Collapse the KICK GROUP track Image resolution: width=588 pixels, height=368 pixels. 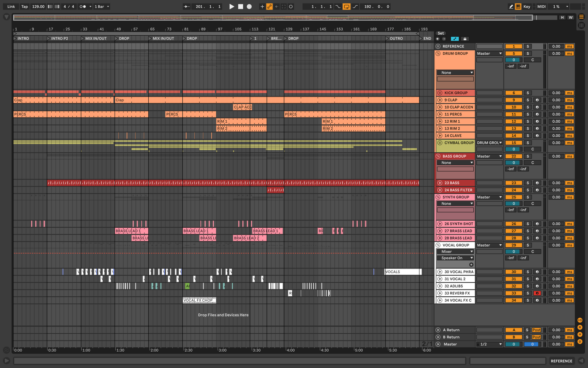440,93
